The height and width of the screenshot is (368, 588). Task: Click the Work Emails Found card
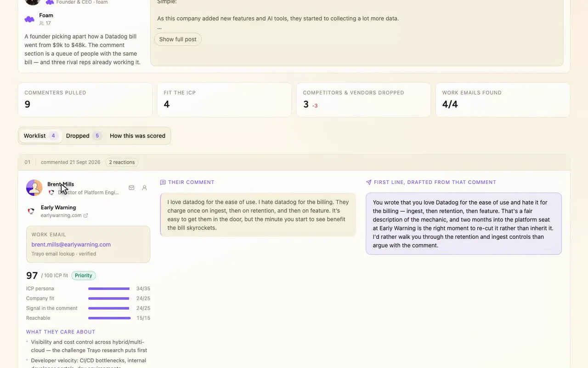(503, 100)
